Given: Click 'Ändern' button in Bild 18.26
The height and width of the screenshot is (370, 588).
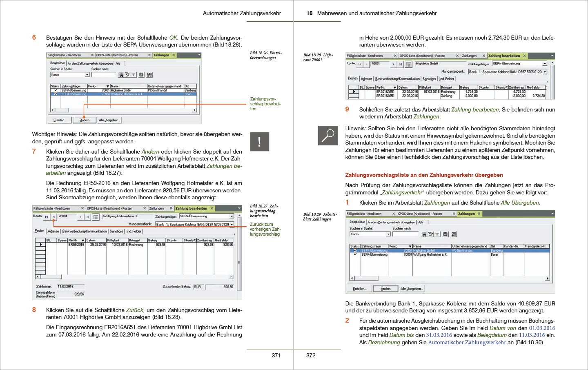Looking at the screenshot, I should [85, 120].
